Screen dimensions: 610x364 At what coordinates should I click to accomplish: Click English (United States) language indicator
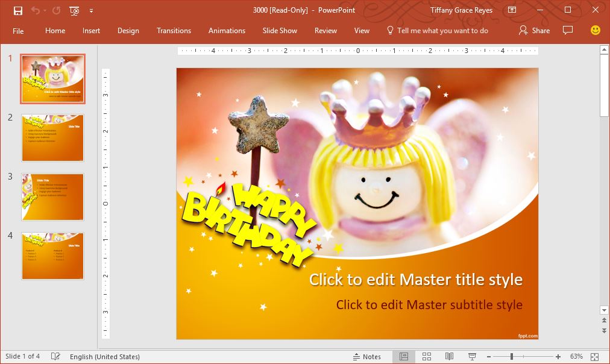(x=105, y=357)
